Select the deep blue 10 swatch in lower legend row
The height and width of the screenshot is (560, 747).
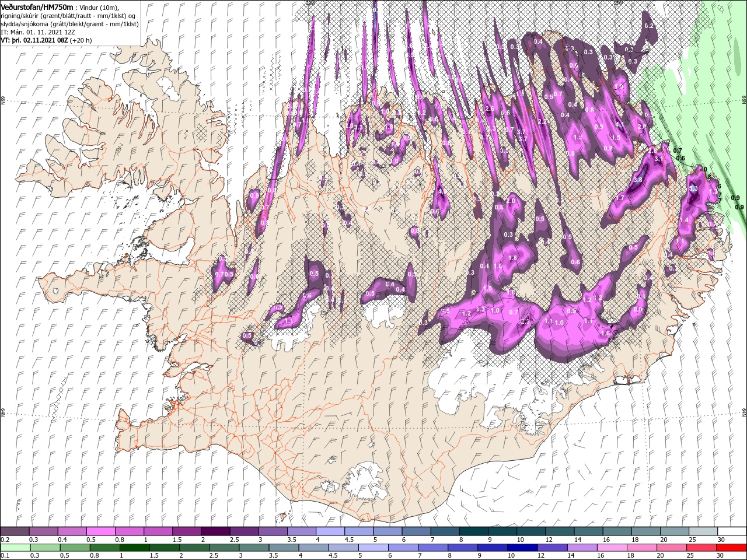click(522, 548)
